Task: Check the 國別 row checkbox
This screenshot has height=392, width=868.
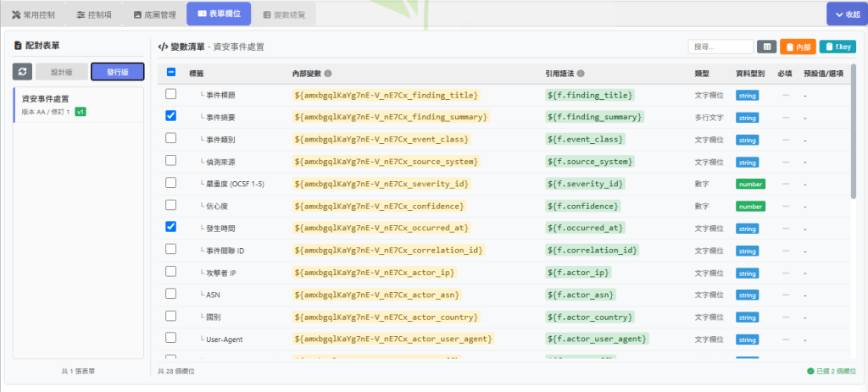Action: pyautogui.click(x=171, y=316)
